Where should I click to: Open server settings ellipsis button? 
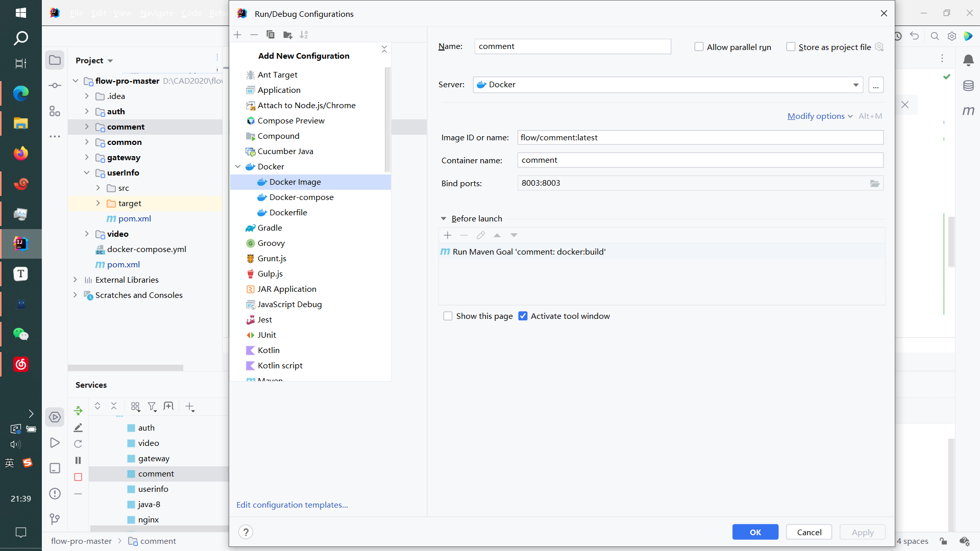coord(876,85)
